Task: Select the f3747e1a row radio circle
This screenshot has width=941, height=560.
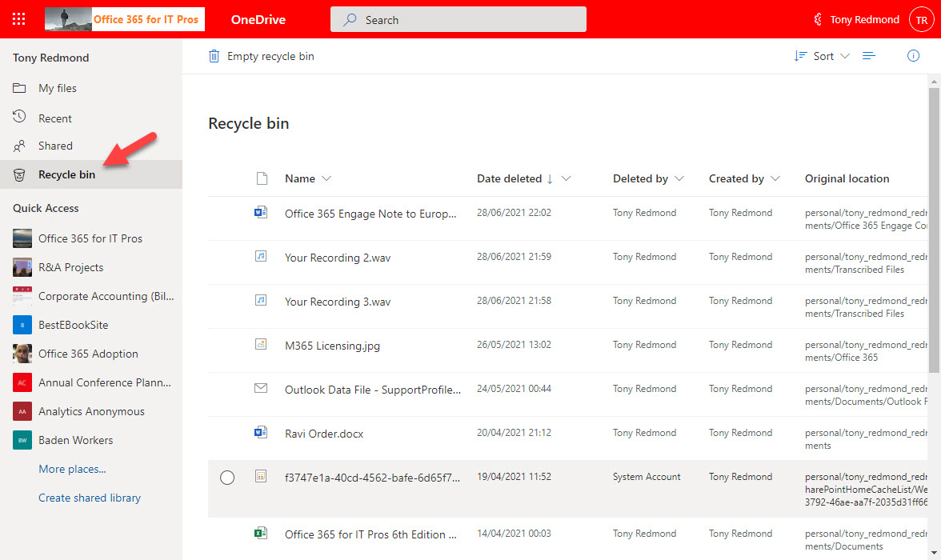Action: click(x=227, y=478)
